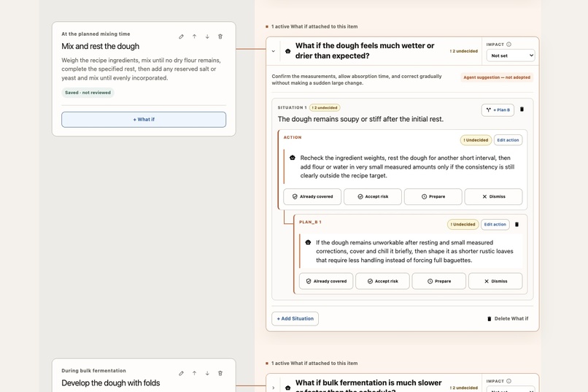Move 'Develop the dough with folds' down

pos(207,374)
